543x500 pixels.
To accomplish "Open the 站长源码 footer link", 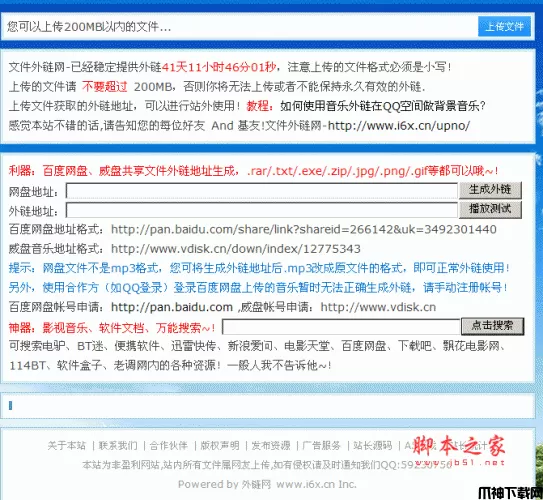I will tap(373, 445).
